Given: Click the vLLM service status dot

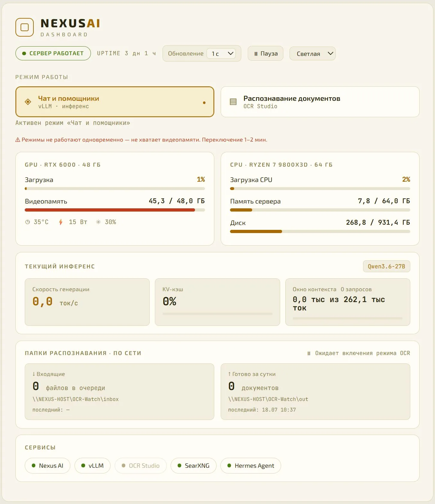Looking at the screenshot, I should (83, 465).
